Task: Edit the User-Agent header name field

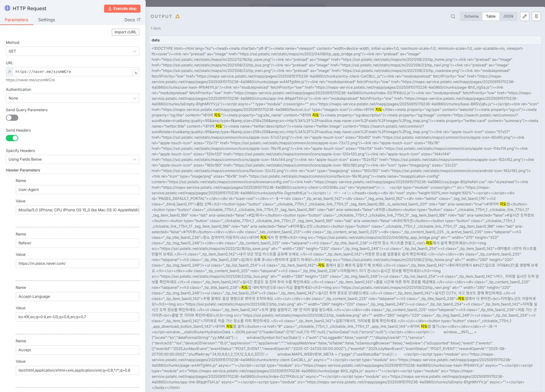Action: pos(78,190)
